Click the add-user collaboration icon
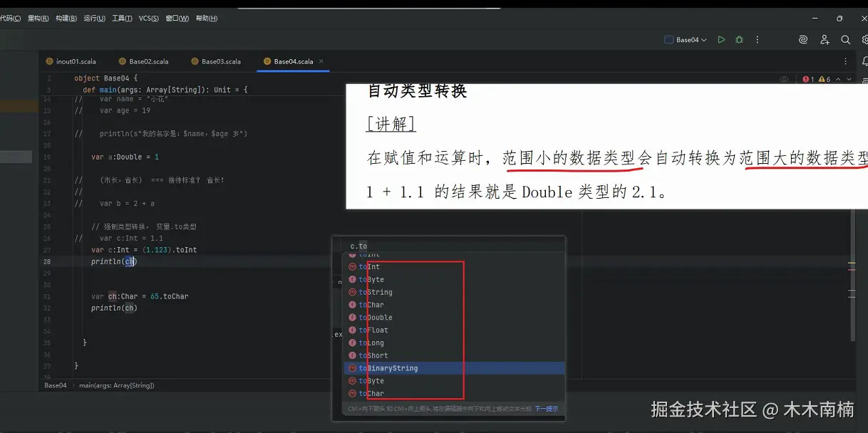The width and height of the screenshot is (868, 433). click(x=825, y=40)
